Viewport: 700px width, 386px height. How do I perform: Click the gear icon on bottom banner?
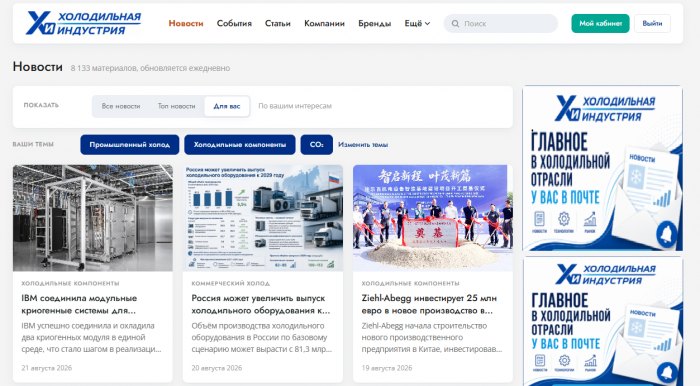pos(564,360)
